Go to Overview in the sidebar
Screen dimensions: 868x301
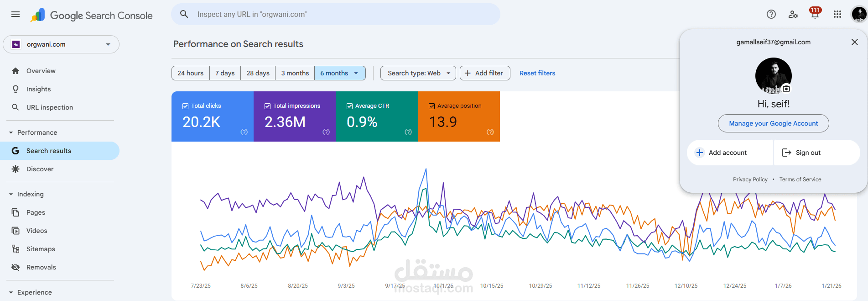pyautogui.click(x=60, y=71)
